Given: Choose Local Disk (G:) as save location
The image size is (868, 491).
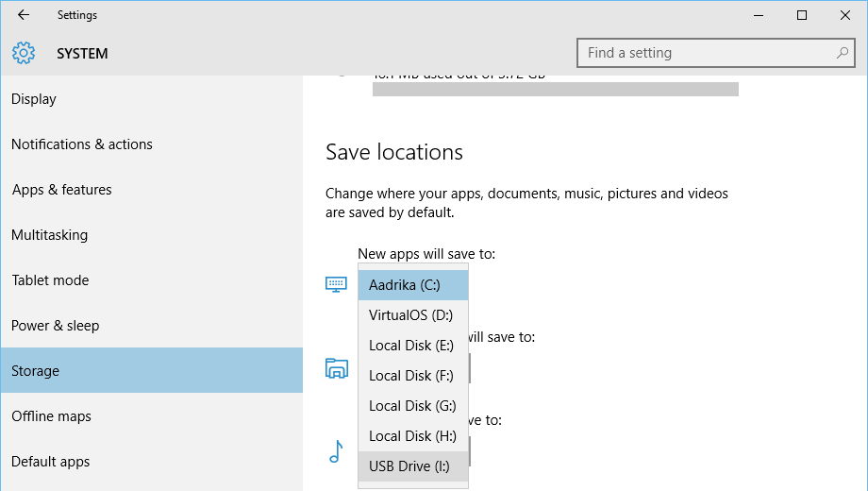Looking at the screenshot, I should [413, 406].
